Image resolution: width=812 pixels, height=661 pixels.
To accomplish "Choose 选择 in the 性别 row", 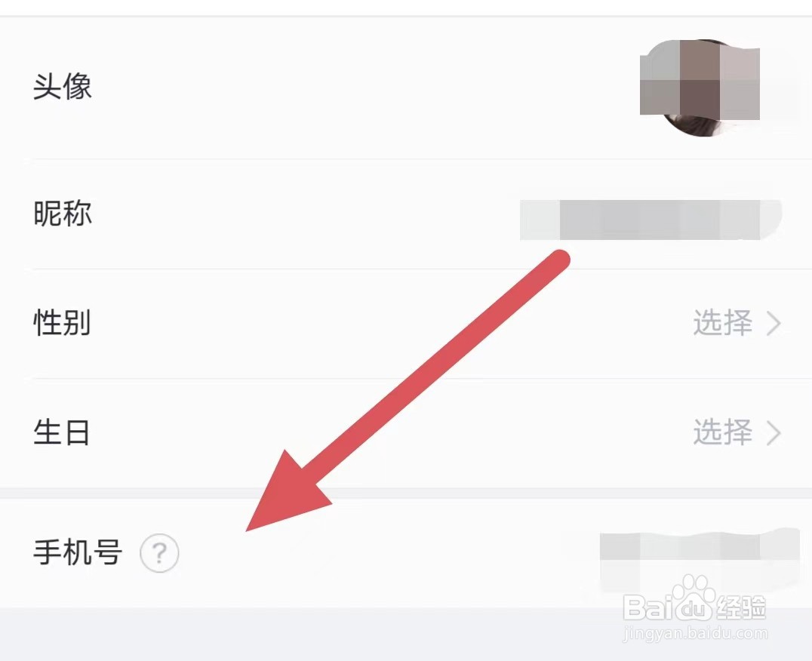I will coord(723,323).
